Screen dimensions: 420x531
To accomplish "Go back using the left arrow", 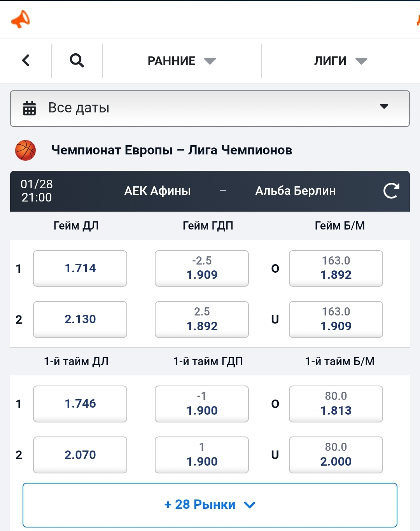I will point(26,61).
